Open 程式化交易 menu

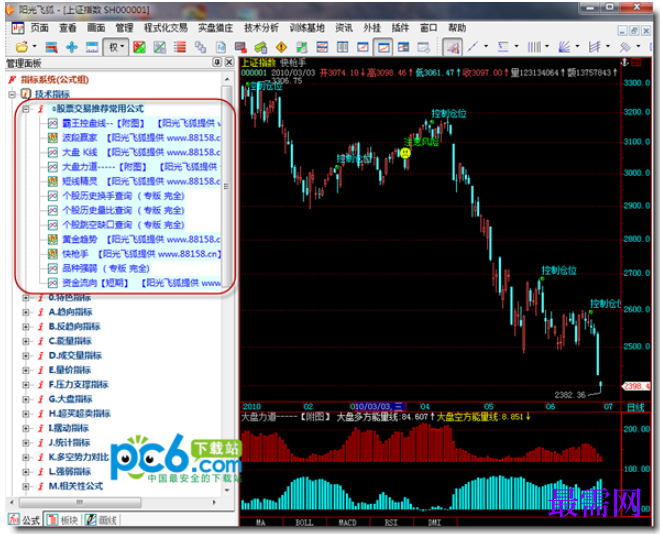[x=165, y=28]
